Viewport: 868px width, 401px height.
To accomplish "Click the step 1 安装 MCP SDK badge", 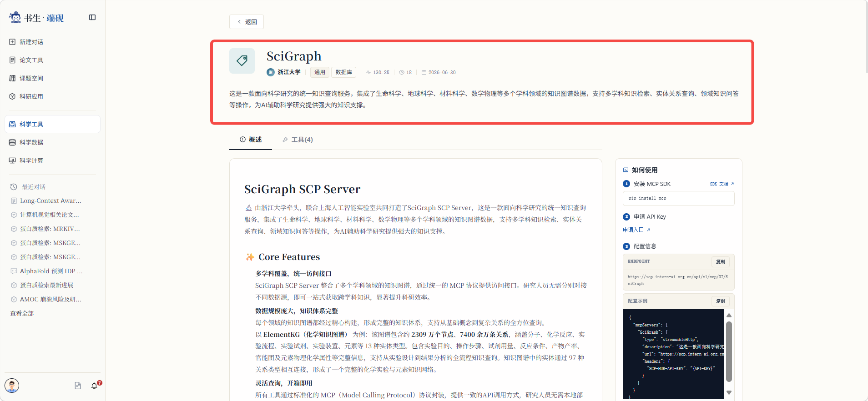I will [x=626, y=184].
